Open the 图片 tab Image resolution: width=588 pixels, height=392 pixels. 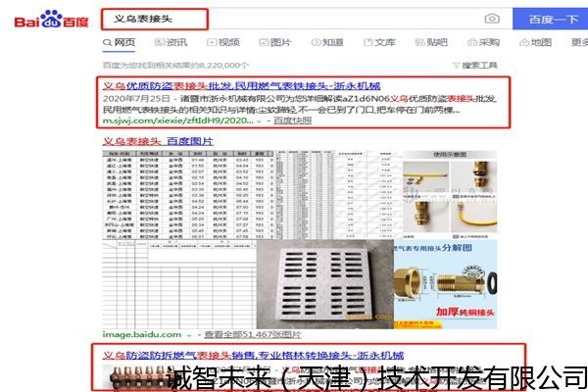click(x=275, y=42)
